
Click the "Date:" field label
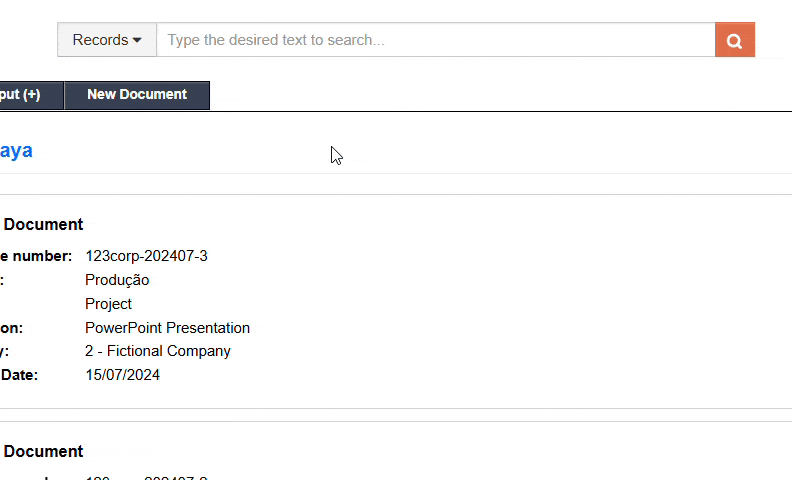[20, 375]
